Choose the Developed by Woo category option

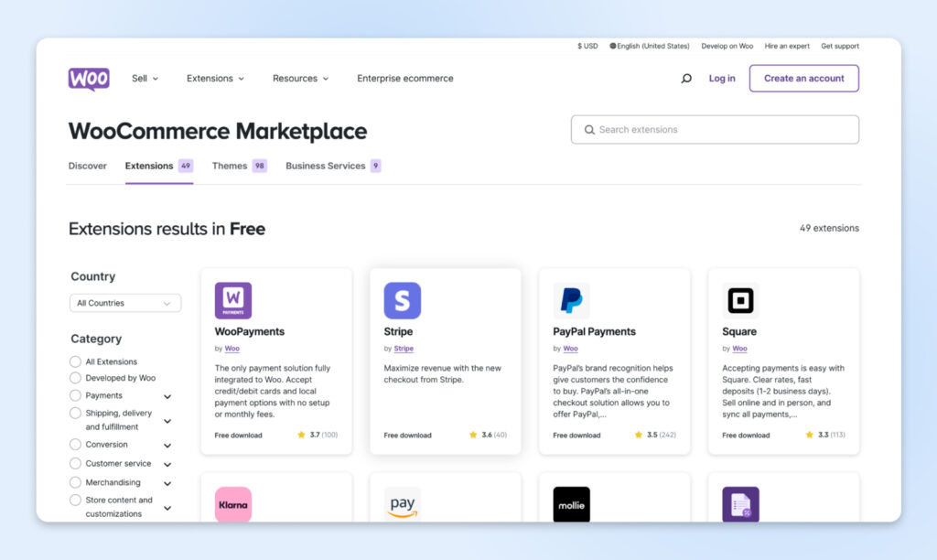click(x=76, y=378)
